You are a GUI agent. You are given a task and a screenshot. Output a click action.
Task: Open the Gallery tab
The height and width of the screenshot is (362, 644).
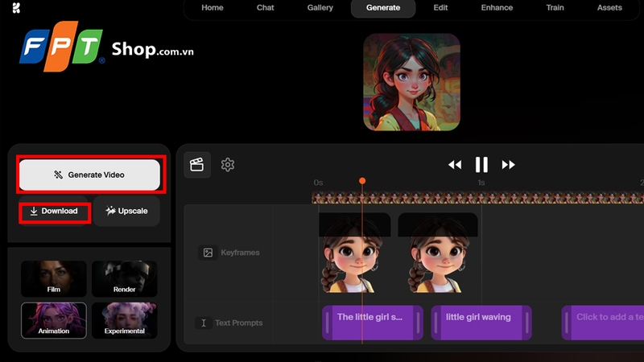pyautogui.click(x=320, y=8)
